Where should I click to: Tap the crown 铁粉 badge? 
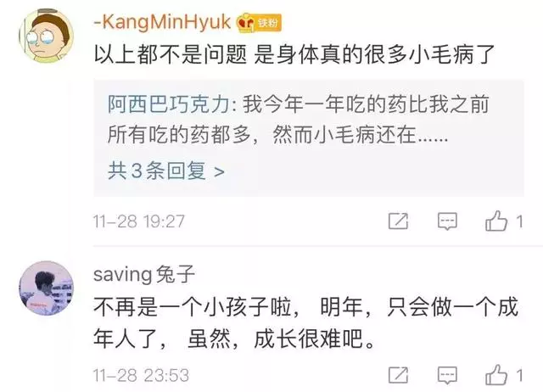pos(259,23)
